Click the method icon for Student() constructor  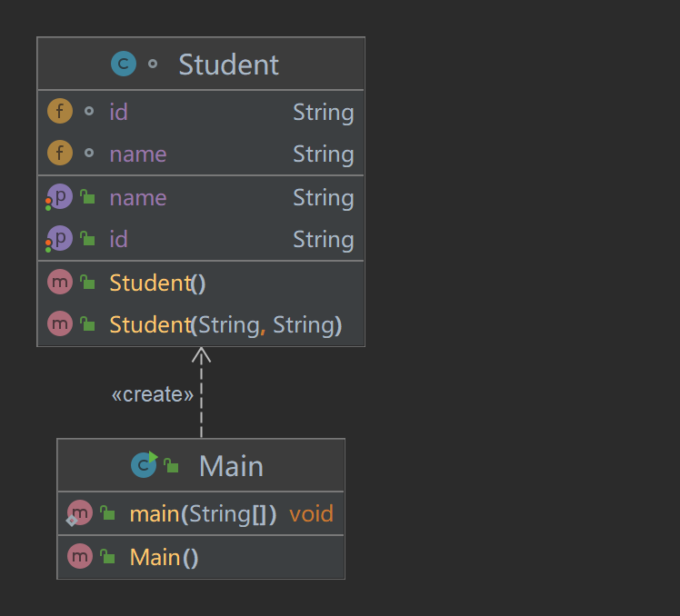(59, 283)
